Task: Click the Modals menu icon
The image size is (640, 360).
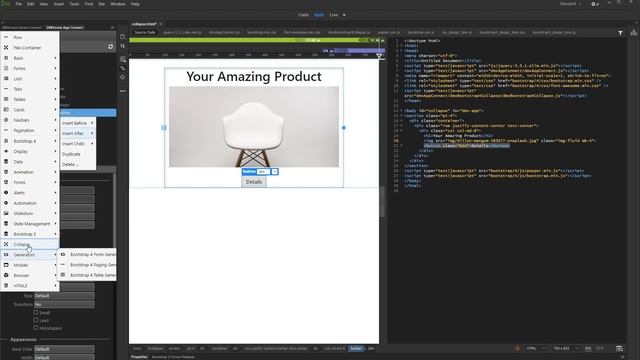Action: click(6, 265)
